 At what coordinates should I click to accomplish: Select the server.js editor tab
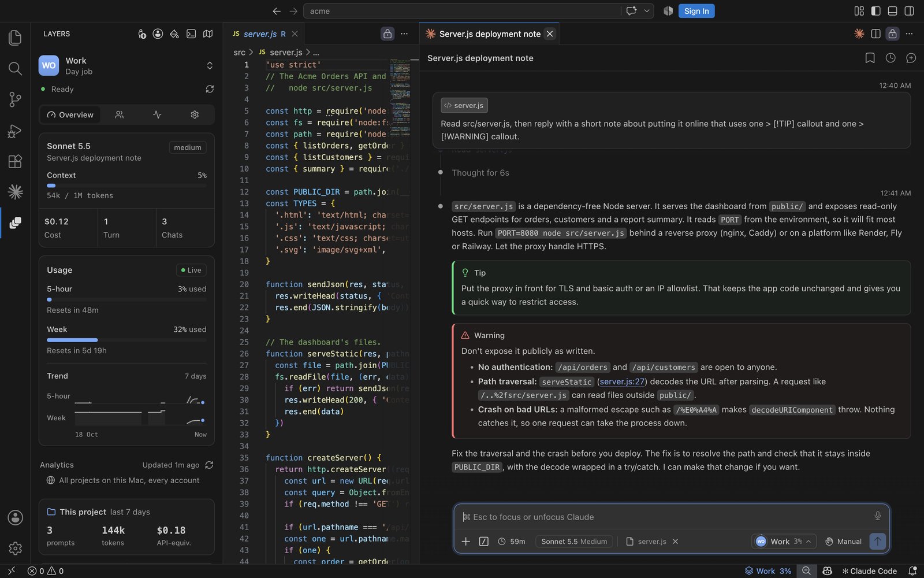point(264,34)
